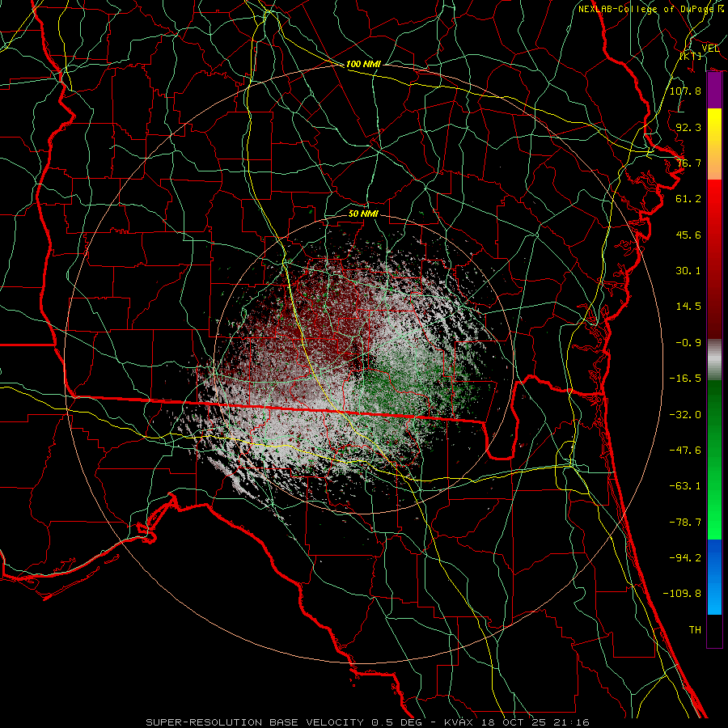Click the yellow-orange segment of the color bar
Image resolution: width=728 pixels, height=728 pixels.
click(x=714, y=144)
